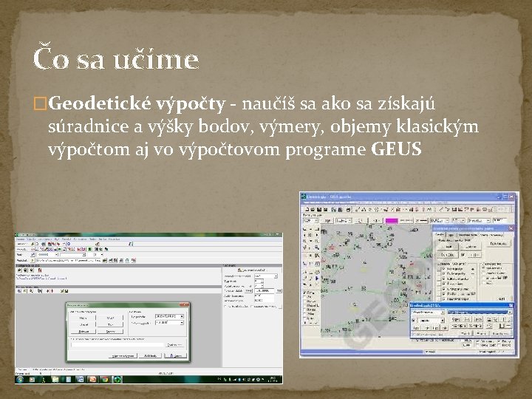532x399 pixels.
Task: Click the orange PowerPoint icon on the taskbar
Action: [92, 379]
